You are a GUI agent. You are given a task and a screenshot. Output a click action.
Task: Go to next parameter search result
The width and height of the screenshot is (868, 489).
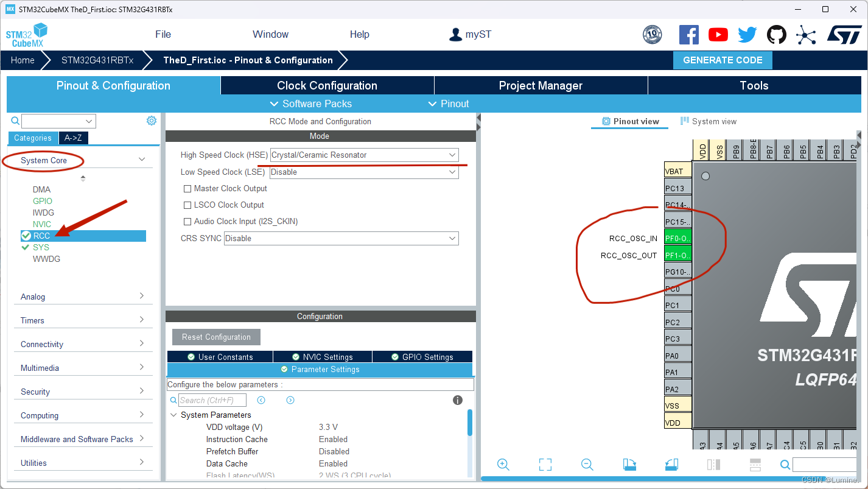coord(290,400)
